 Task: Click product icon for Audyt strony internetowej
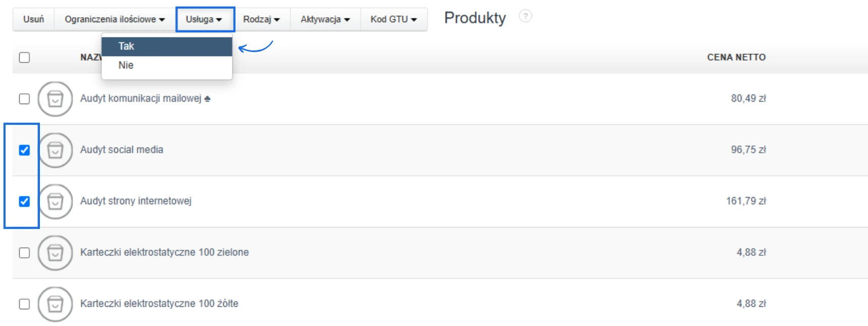pyautogui.click(x=55, y=202)
